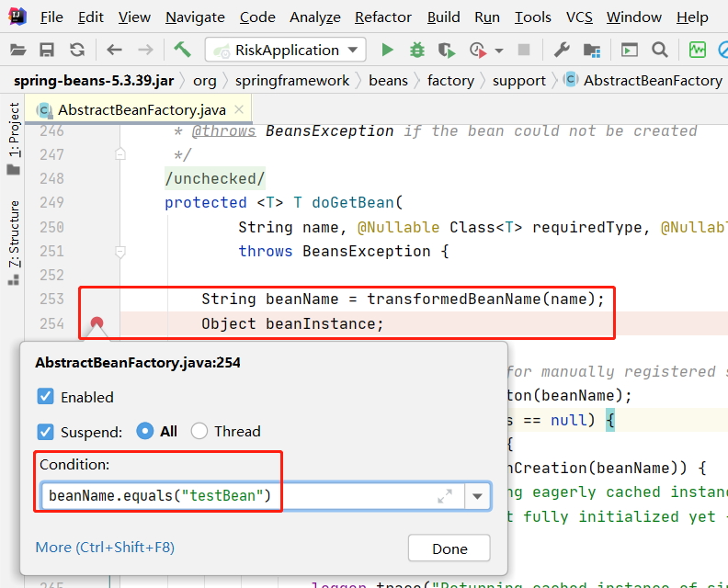Open the Code menu
728x588 pixels.
coord(257,17)
